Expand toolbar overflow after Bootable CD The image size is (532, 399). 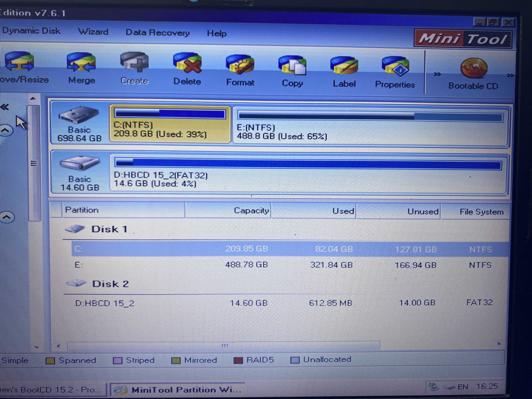click(x=510, y=75)
